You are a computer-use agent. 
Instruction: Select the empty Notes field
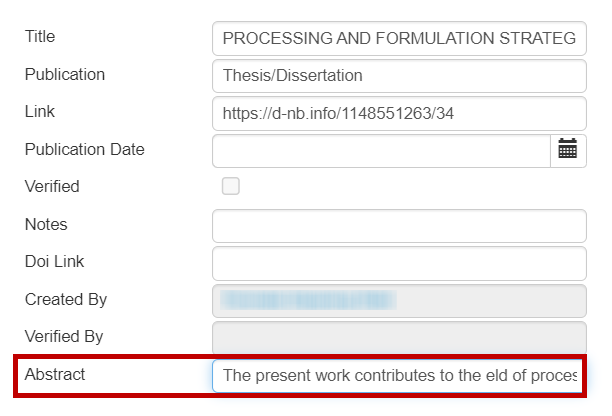tap(399, 225)
